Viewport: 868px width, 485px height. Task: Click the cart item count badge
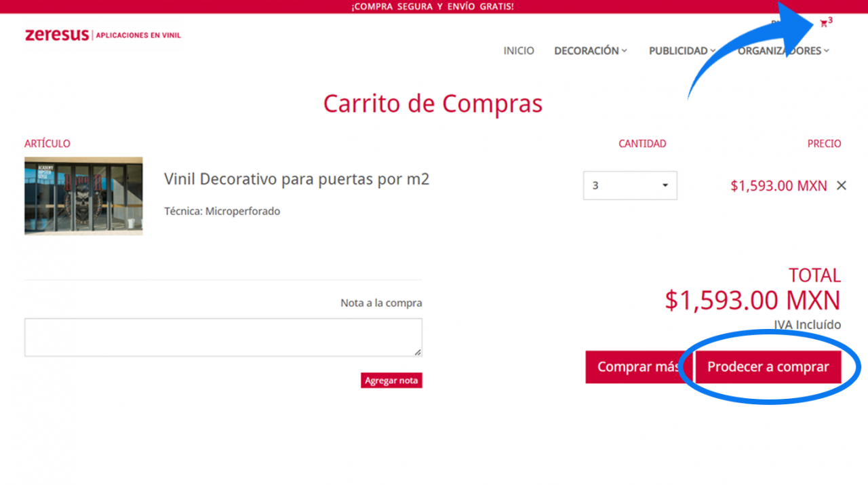pyautogui.click(x=831, y=20)
